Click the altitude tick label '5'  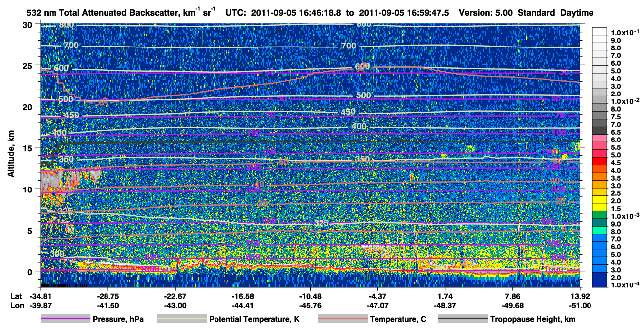[31, 230]
